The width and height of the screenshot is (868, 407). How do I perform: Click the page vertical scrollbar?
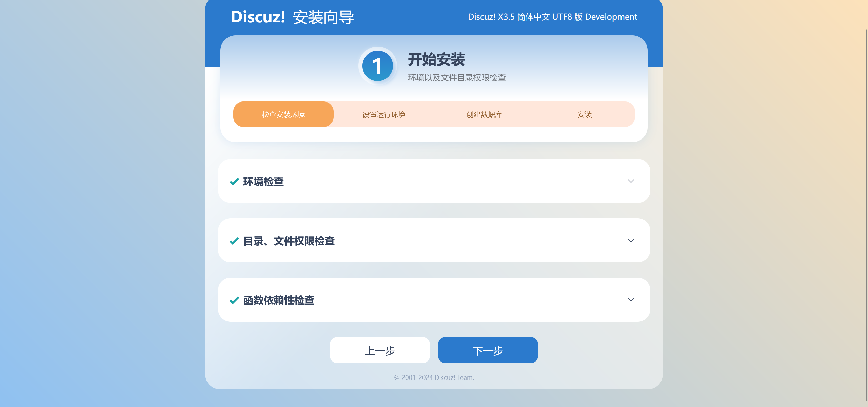[866, 214]
